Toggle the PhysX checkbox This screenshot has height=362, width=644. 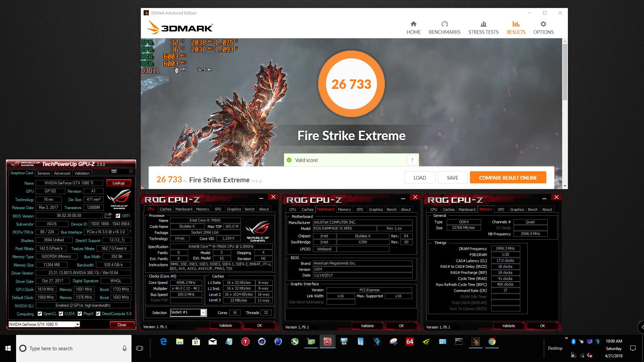coord(80,314)
